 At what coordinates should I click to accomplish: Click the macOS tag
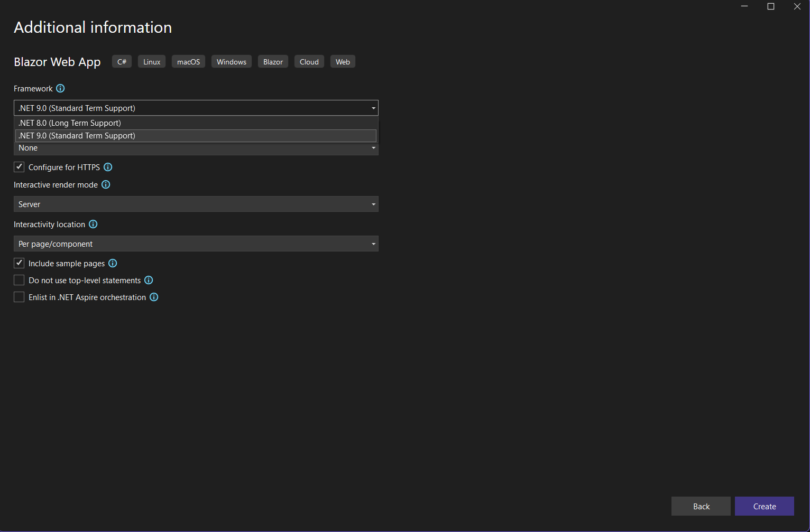189,62
